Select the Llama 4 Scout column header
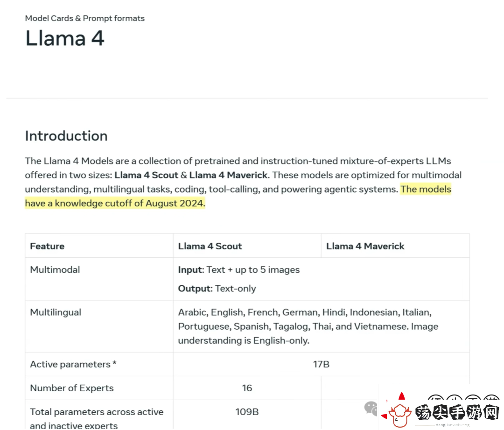Screen dimensions: 504x430 pos(210,247)
